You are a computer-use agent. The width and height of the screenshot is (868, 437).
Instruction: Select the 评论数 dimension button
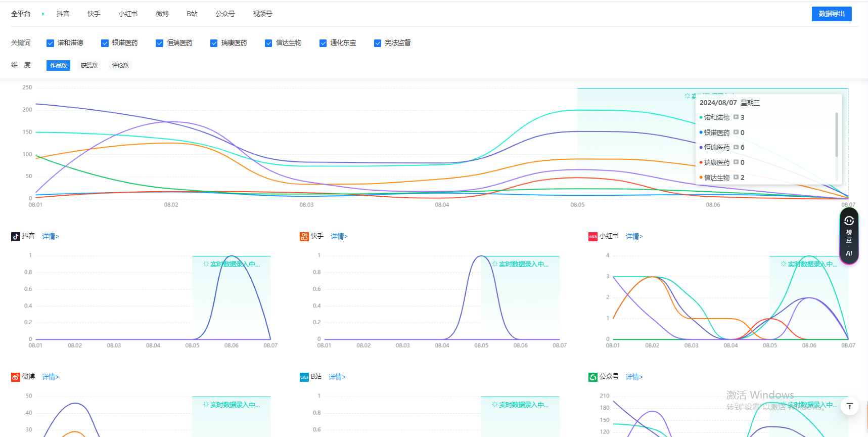pyautogui.click(x=120, y=65)
